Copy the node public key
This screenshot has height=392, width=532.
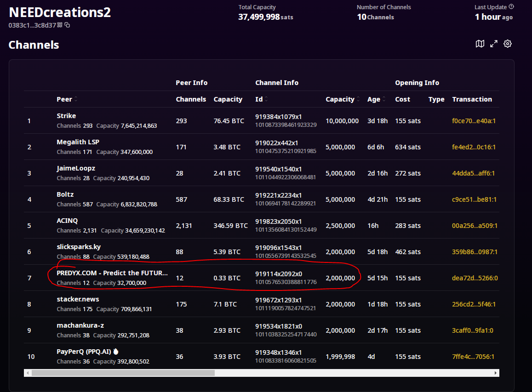tap(67, 25)
